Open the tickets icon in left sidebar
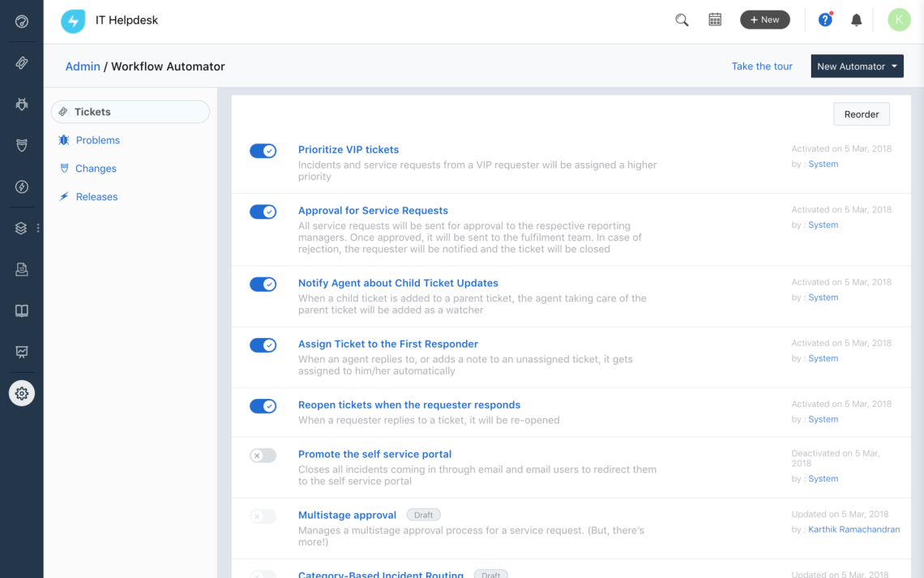The height and width of the screenshot is (578, 924). 22,63
